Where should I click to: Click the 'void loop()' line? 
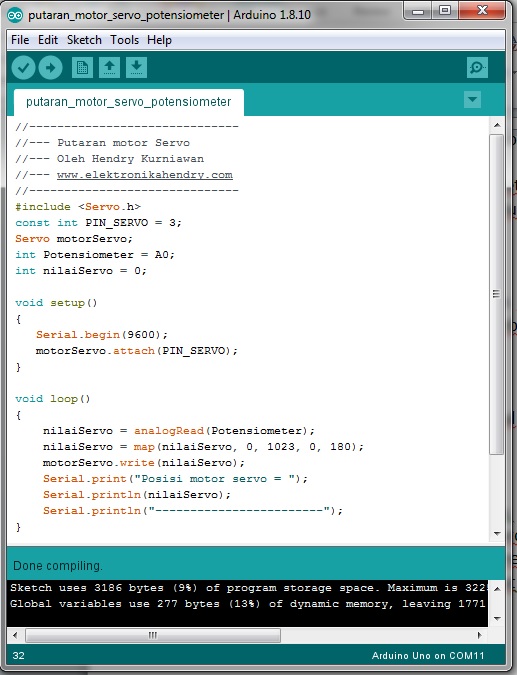point(53,399)
